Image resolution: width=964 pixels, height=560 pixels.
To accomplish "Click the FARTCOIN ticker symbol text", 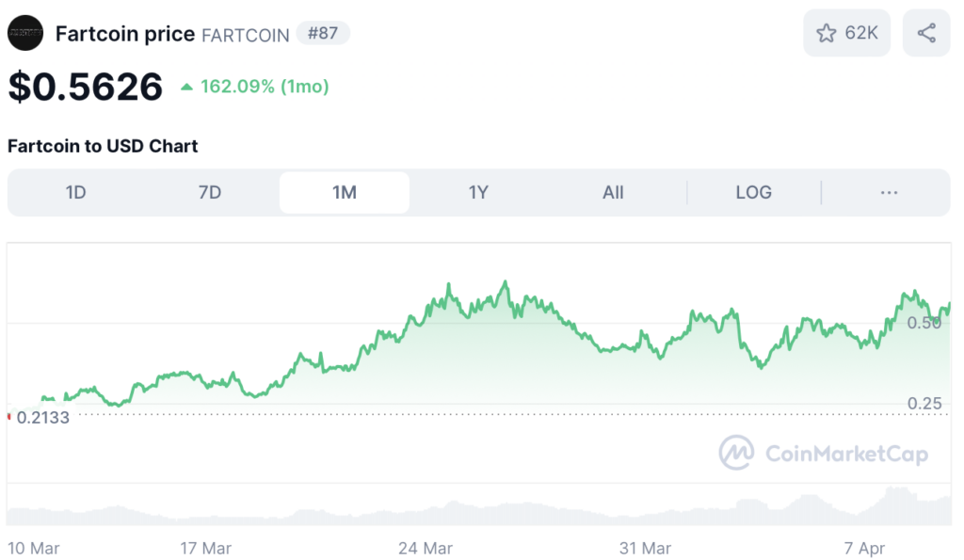I will (246, 36).
